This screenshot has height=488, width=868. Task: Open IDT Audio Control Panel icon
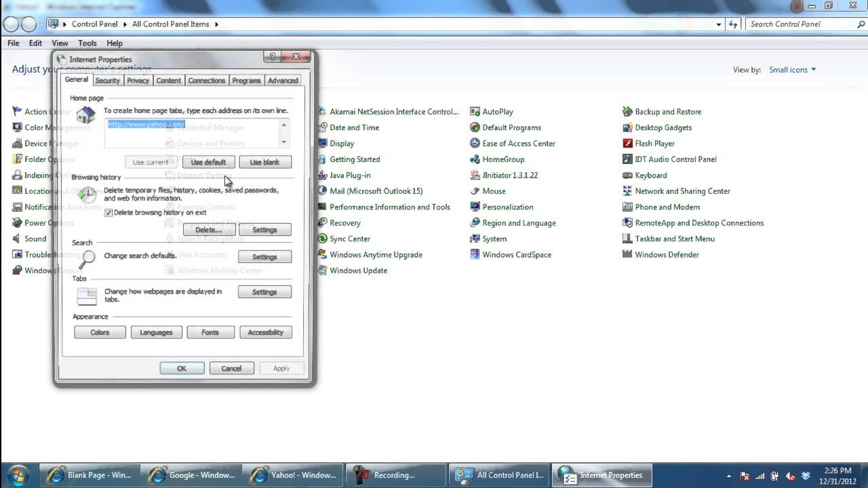(670, 159)
